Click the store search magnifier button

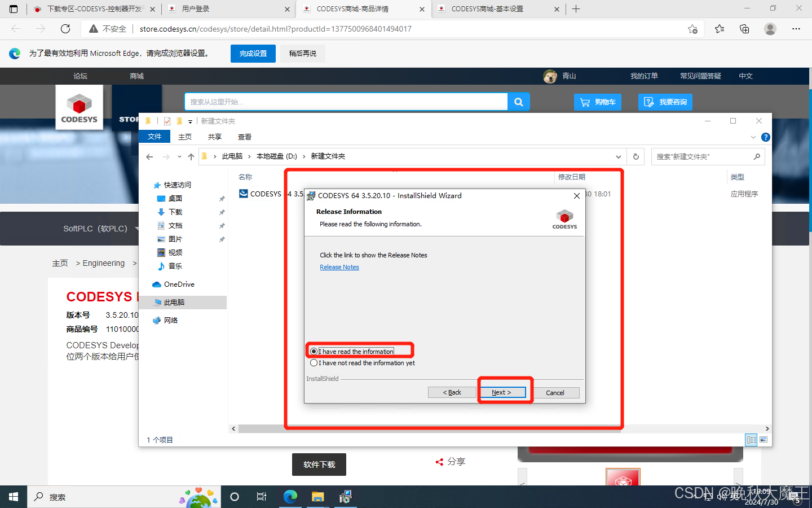coord(519,102)
